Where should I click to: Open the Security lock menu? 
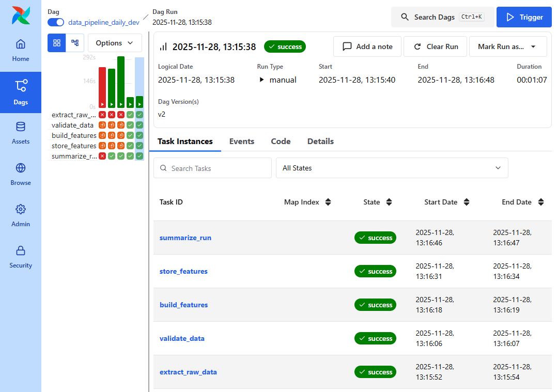click(21, 257)
